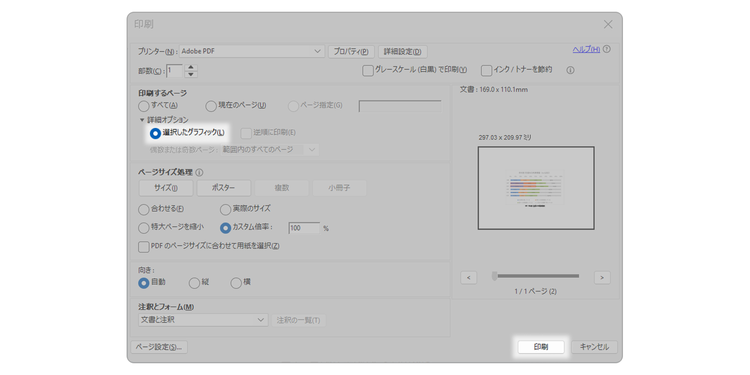Select the 実際のサイズ radio button

(225, 210)
